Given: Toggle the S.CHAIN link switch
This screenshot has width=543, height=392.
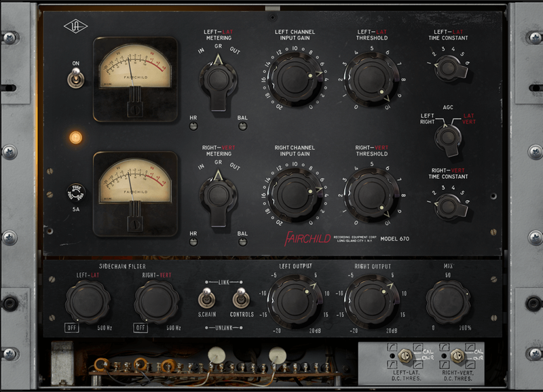Looking at the screenshot, I should (206, 298).
